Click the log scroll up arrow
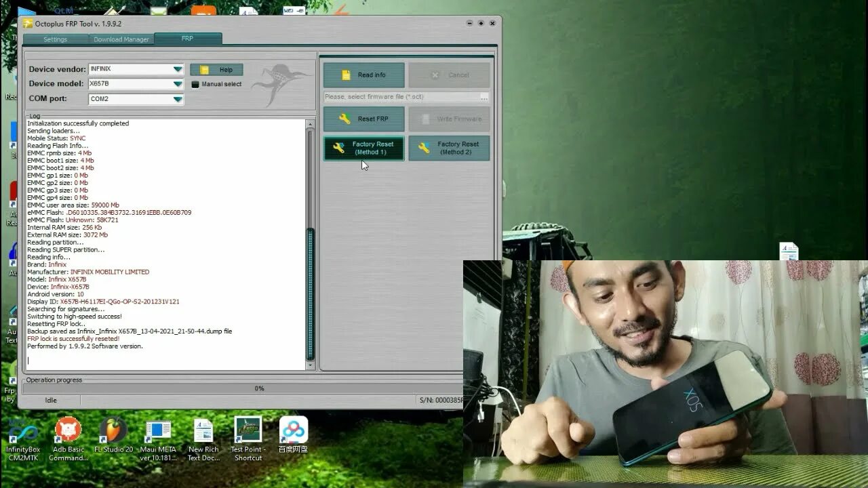868x488 pixels. pyautogui.click(x=311, y=125)
